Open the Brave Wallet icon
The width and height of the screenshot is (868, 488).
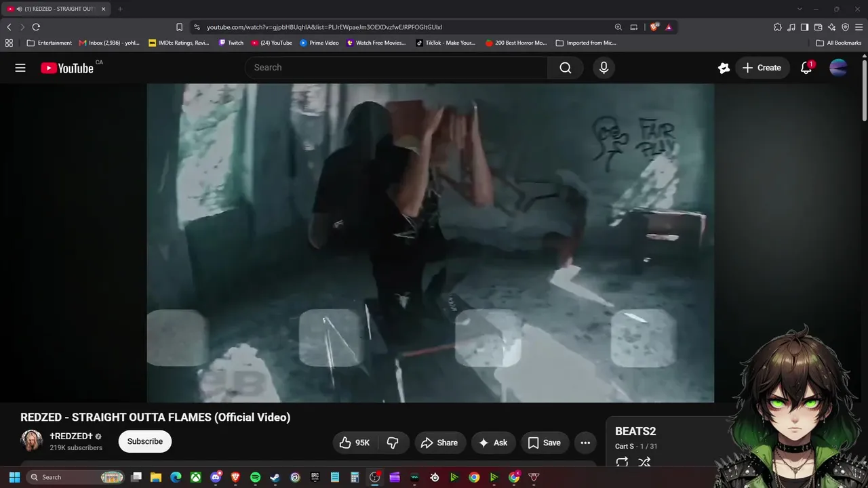tap(818, 27)
